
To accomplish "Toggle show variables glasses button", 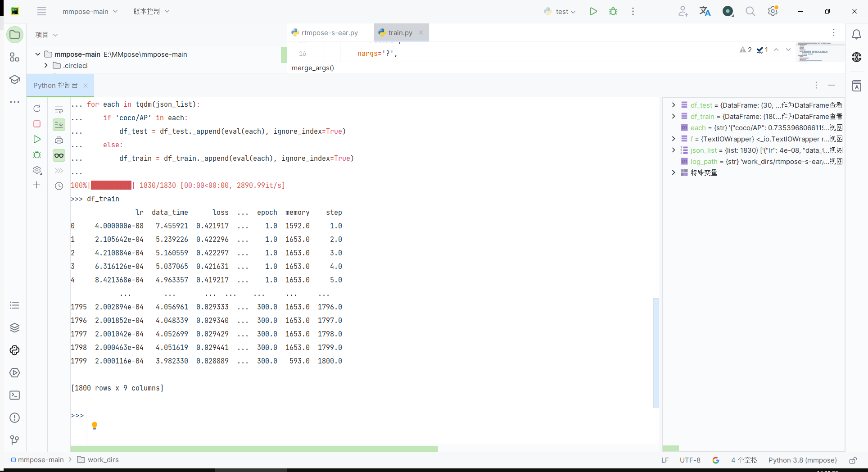I will [59, 155].
